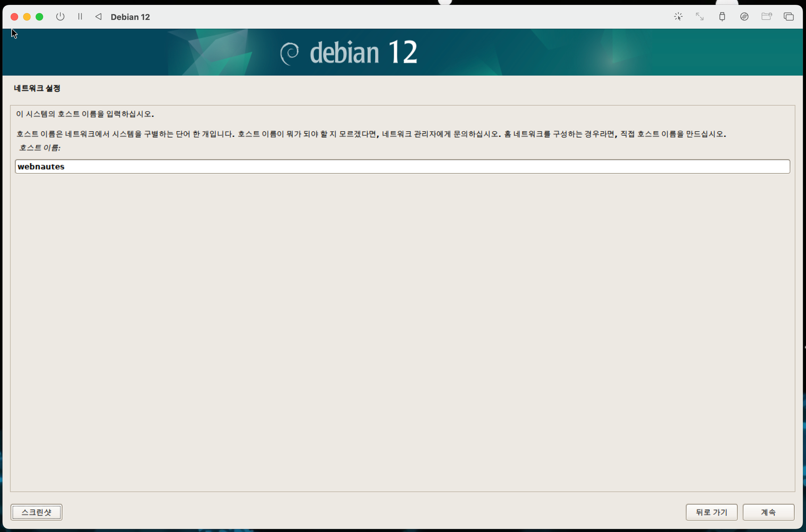Click the power button icon in VM toolbar
806x532 pixels.
tap(60, 17)
